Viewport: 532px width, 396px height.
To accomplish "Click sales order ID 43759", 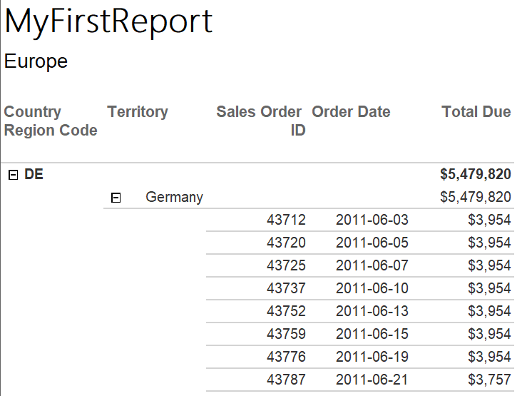I will [287, 334].
